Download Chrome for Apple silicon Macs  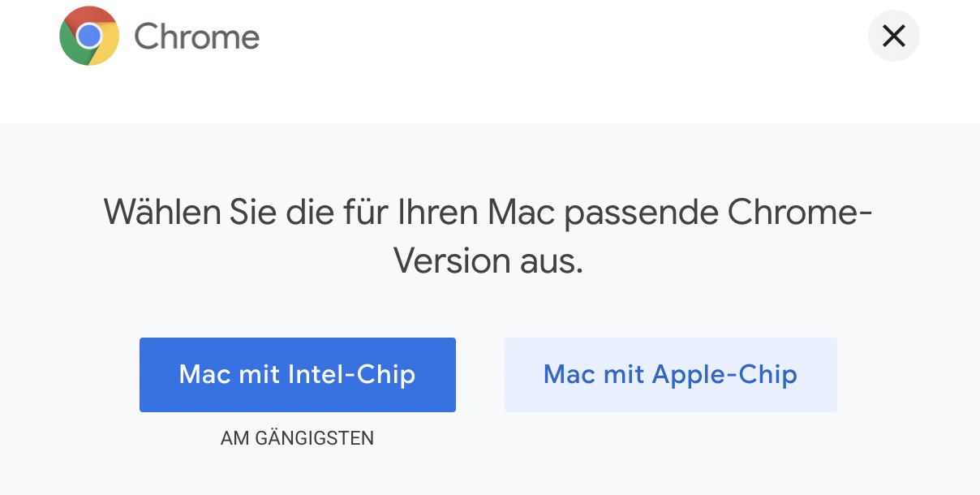pyautogui.click(x=670, y=375)
